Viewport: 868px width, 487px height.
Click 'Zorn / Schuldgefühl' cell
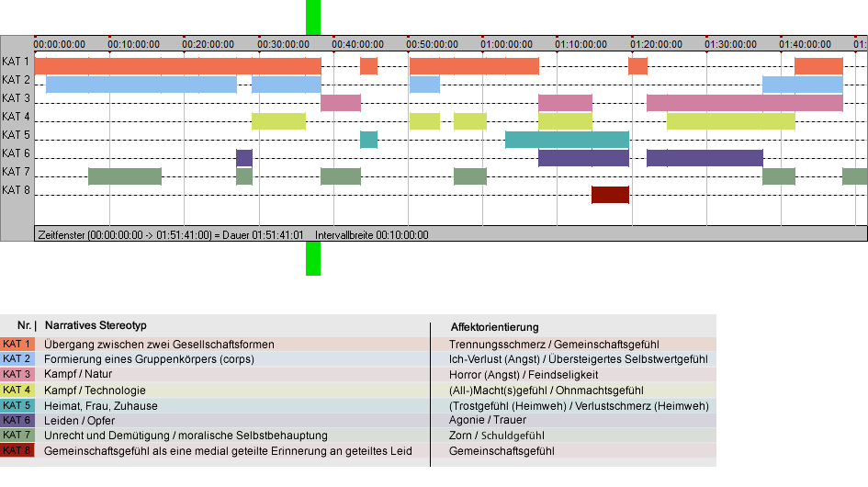pyautogui.click(x=497, y=436)
